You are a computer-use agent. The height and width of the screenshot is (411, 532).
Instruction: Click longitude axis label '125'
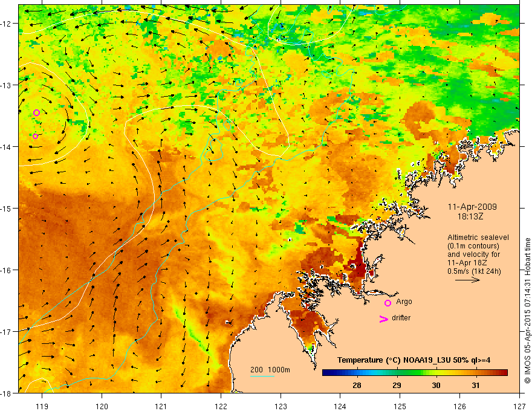pyautogui.click(x=400, y=406)
